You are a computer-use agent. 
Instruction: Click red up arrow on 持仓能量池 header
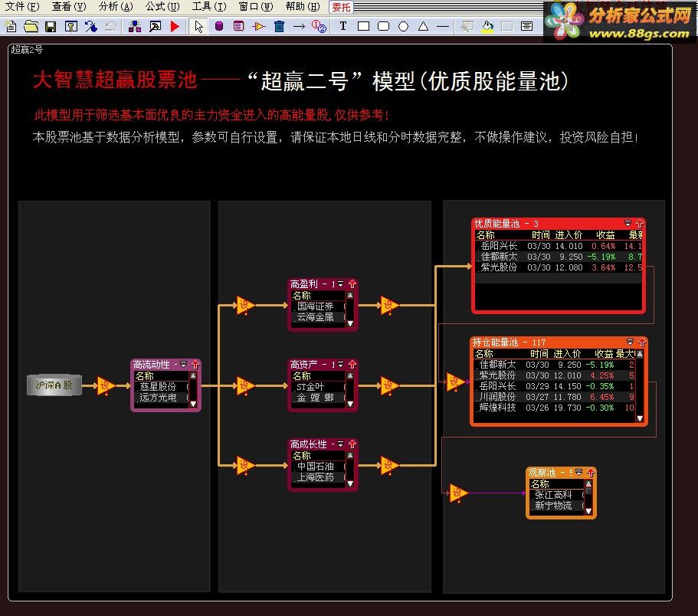pos(642,342)
